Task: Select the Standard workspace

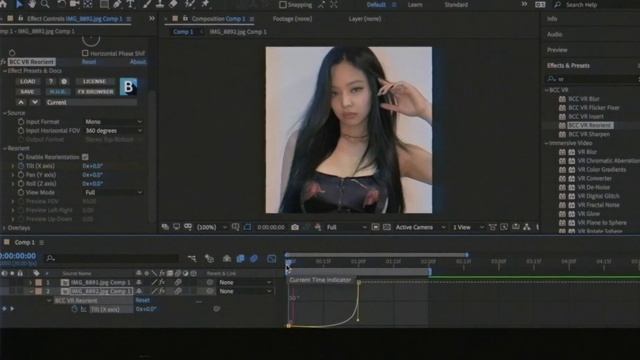Action: coord(456,4)
